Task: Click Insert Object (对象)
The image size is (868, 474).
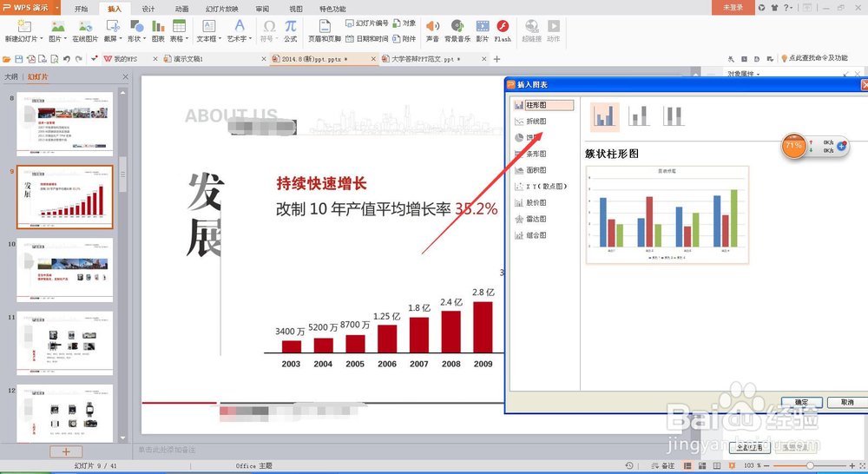Action: coord(404,23)
